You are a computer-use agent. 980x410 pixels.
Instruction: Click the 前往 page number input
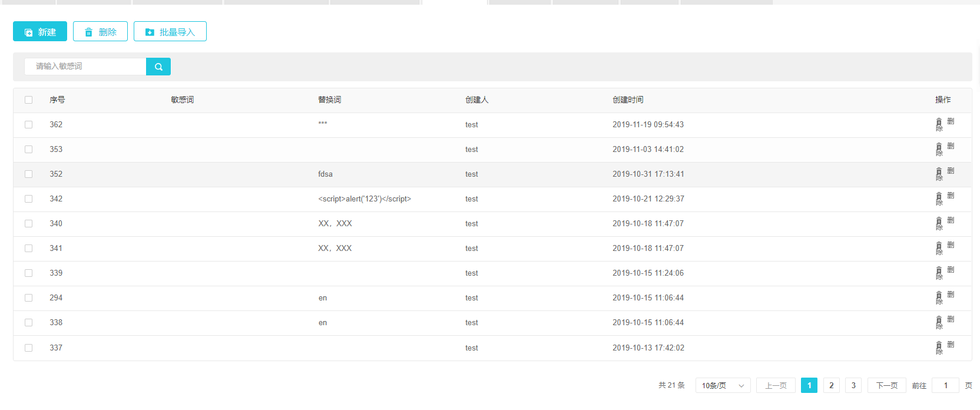(x=945, y=386)
